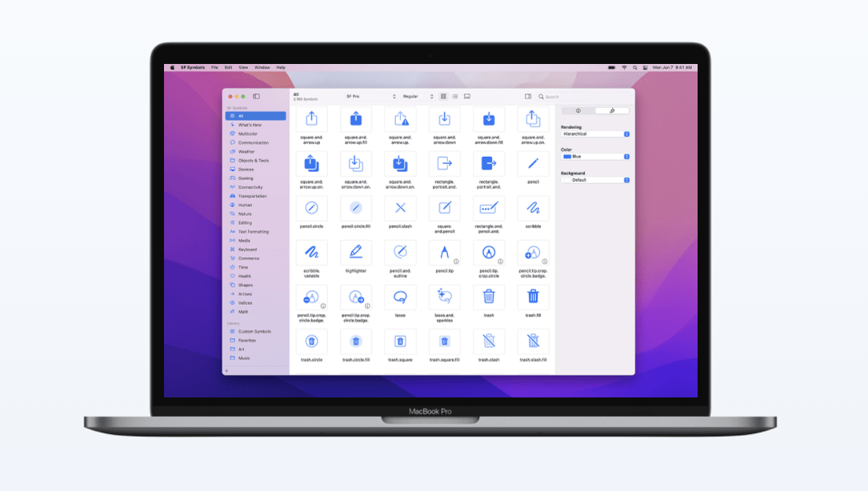Image resolution: width=868 pixels, height=491 pixels.
Task: Open the SF Pro font dropdown
Action: [x=372, y=96]
